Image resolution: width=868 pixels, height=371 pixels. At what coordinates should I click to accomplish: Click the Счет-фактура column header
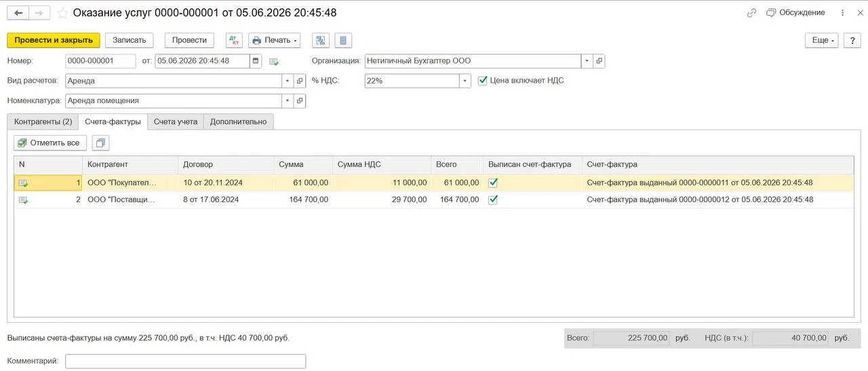pyautogui.click(x=718, y=165)
